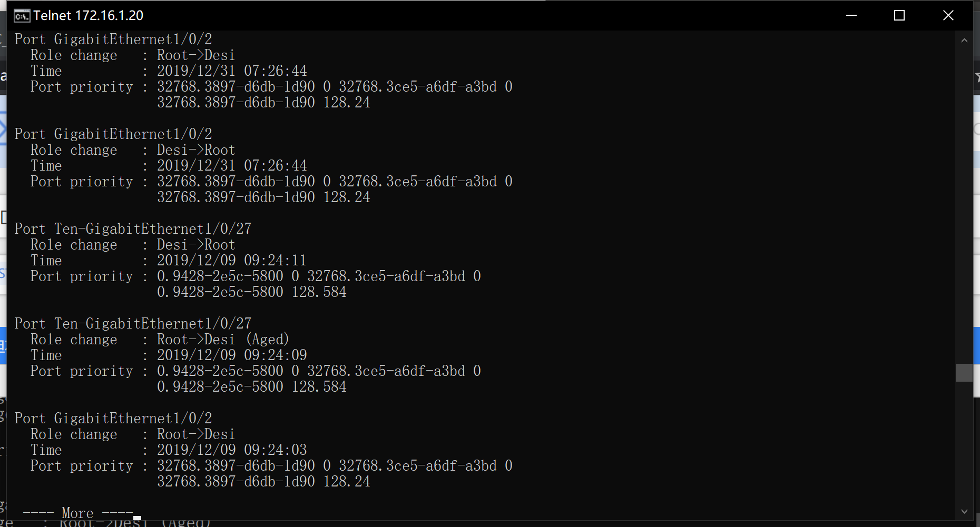This screenshot has width=980, height=527.
Task: Click the timestamp 2019/12/09 09:24:11
Action: pyautogui.click(x=232, y=261)
